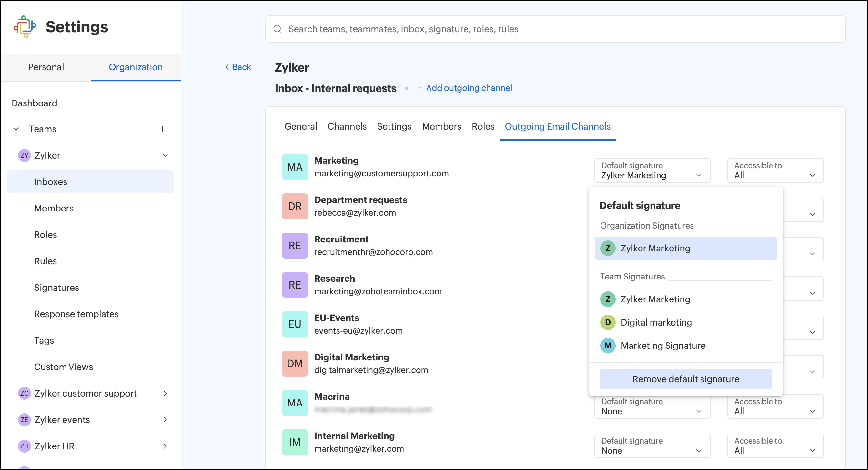This screenshot has height=470, width=868.
Task: Click the ZY avatar for Zylker team
Action: [x=24, y=155]
